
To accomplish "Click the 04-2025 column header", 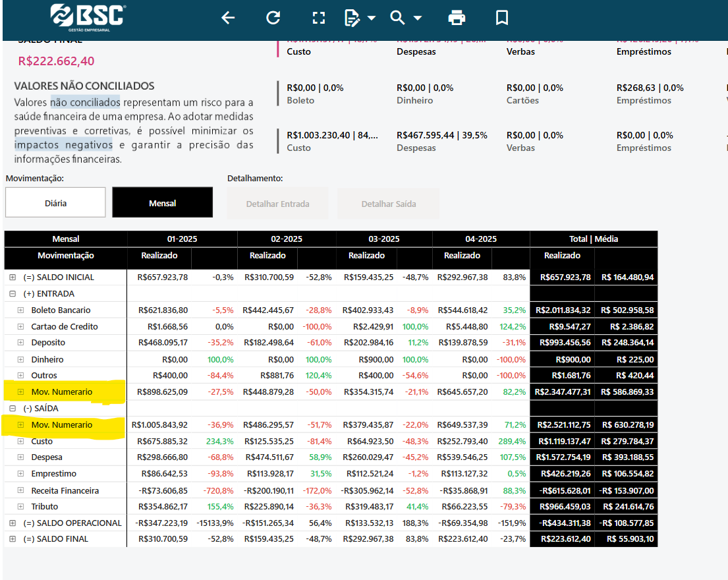I will click(481, 239).
